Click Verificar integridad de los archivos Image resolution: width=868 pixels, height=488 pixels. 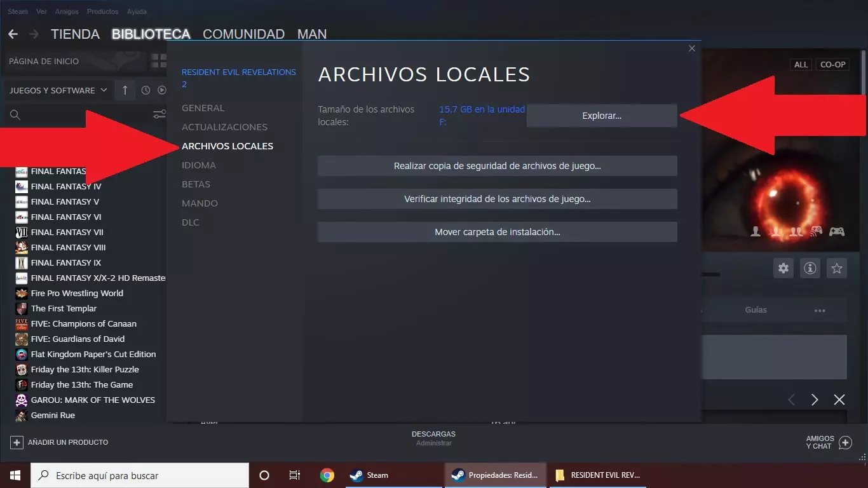tap(498, 199)
